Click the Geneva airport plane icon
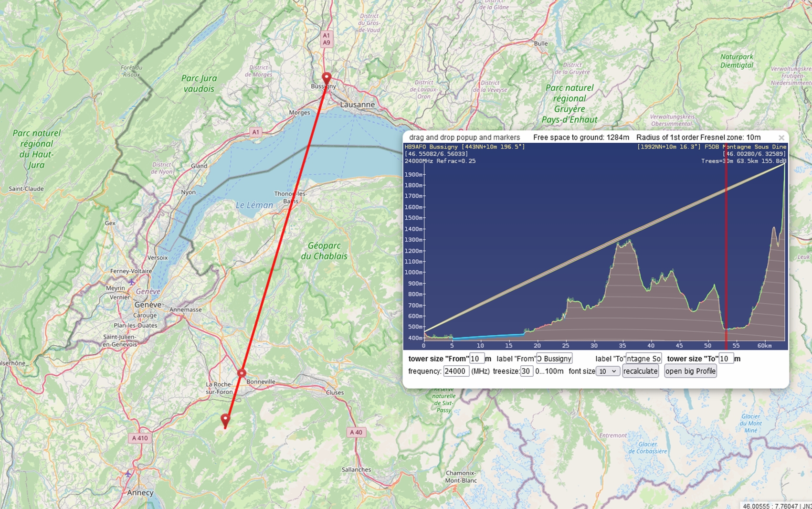Screen dimensions: 812x509 click(x=132, y=282)
